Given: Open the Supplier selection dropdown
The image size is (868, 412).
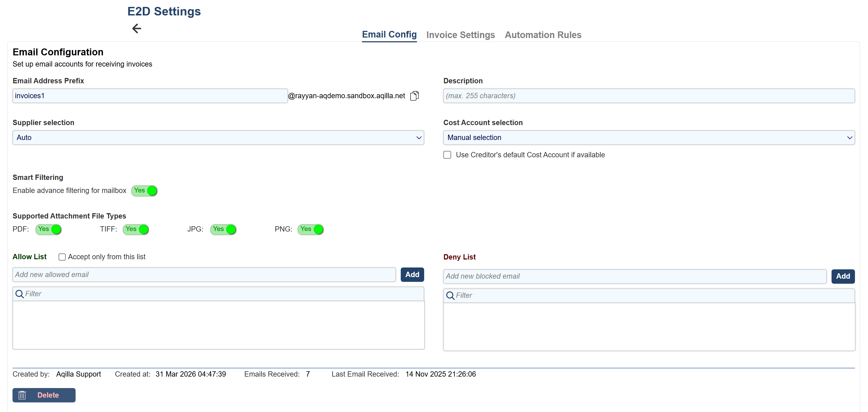Looking at the screenshot, I should [x=218, y=138].
